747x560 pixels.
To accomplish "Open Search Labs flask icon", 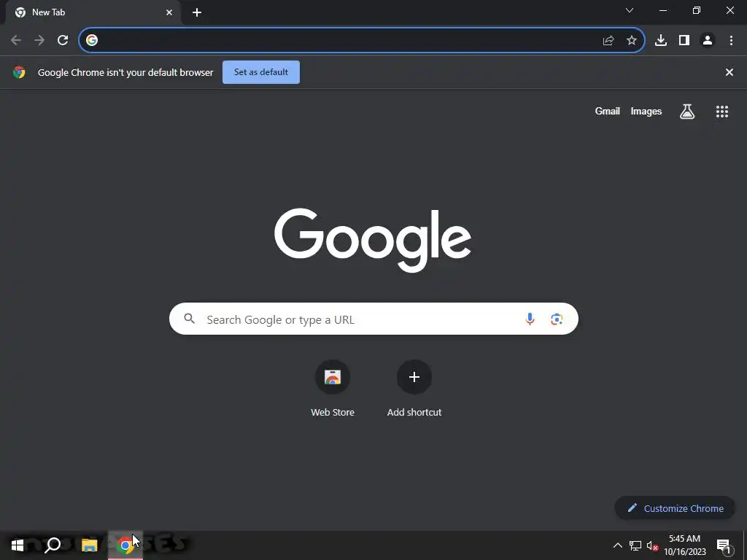I will tap(687, 112).
